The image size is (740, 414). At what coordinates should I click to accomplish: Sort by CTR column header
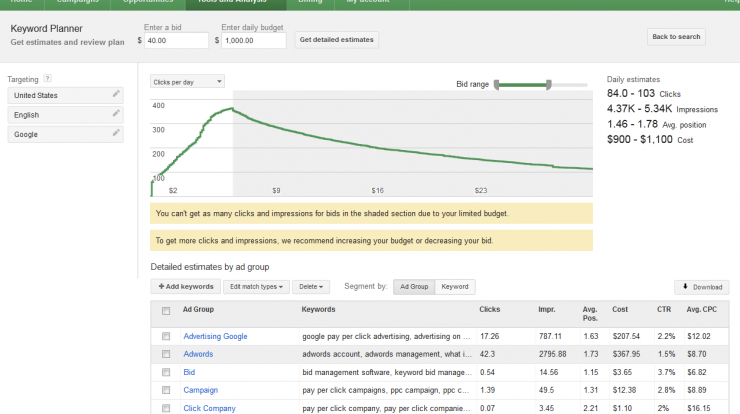[x=664, y=309]
